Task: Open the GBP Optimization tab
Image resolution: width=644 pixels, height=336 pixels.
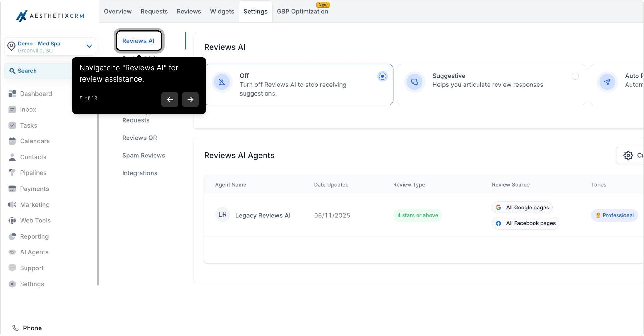Action: [302, 12]
